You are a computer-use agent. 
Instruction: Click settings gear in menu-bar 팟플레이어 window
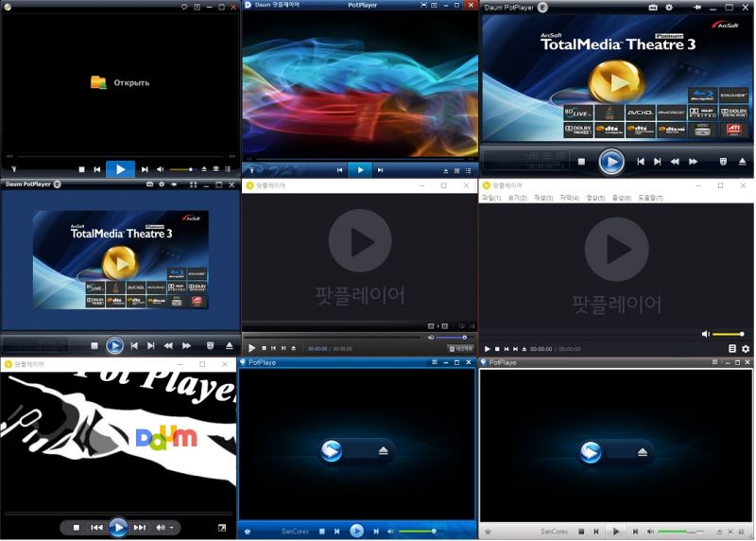point(746,348)
